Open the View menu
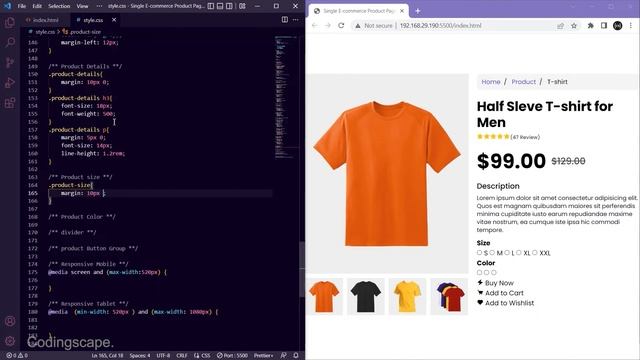This screenshot has height=360, width=640. pyautogui.click(x=82, y=6)
